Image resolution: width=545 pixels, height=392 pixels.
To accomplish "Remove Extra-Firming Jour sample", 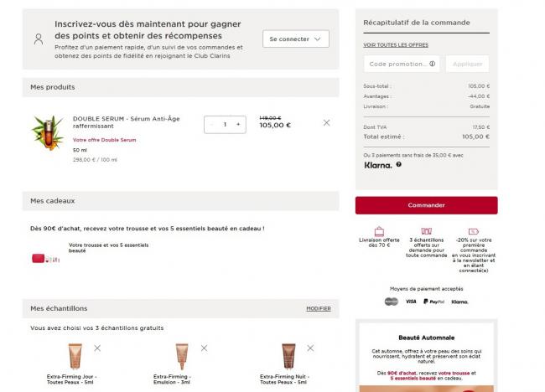I will click(x=97, y=347).
